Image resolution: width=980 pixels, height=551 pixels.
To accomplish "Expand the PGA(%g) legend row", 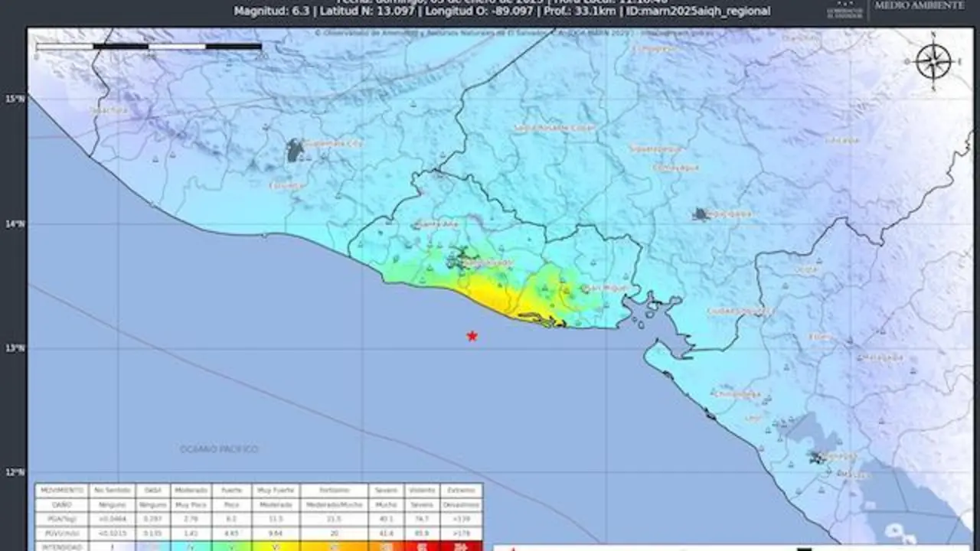I will [x=61, y=517].
